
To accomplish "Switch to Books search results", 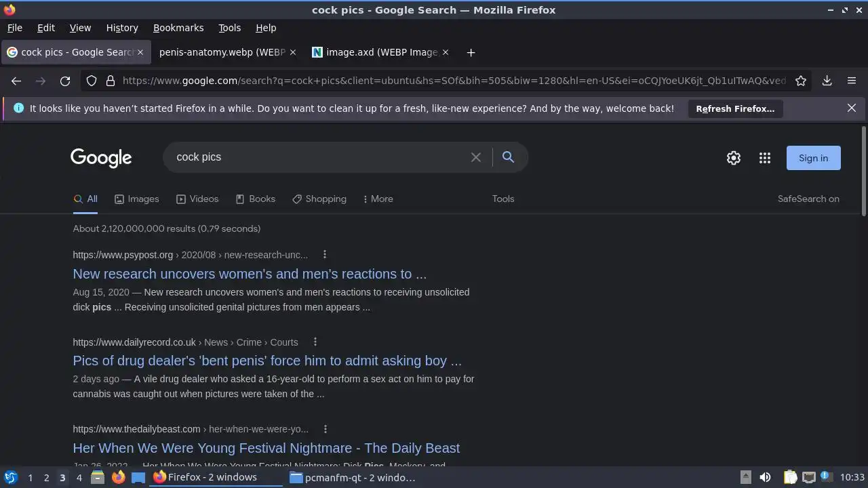I will click(255, 199).
